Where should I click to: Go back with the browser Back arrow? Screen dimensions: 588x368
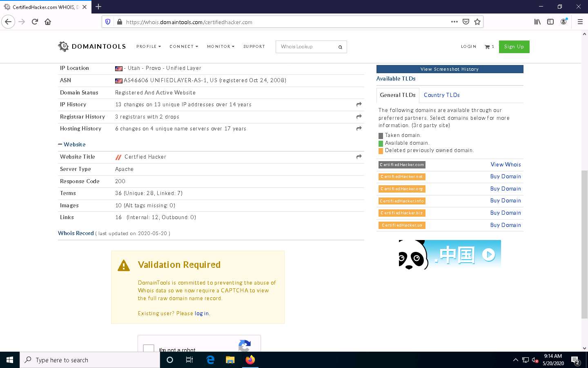coord(8,22)
